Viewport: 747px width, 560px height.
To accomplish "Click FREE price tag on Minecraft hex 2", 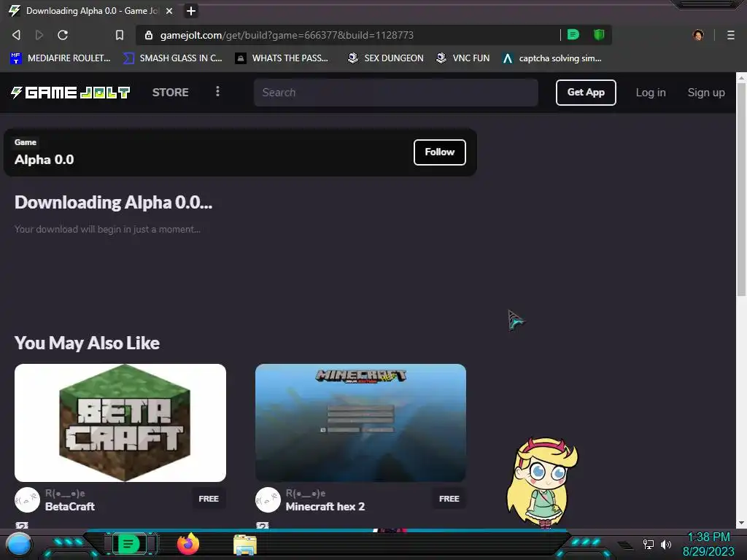I will point(449,499).
